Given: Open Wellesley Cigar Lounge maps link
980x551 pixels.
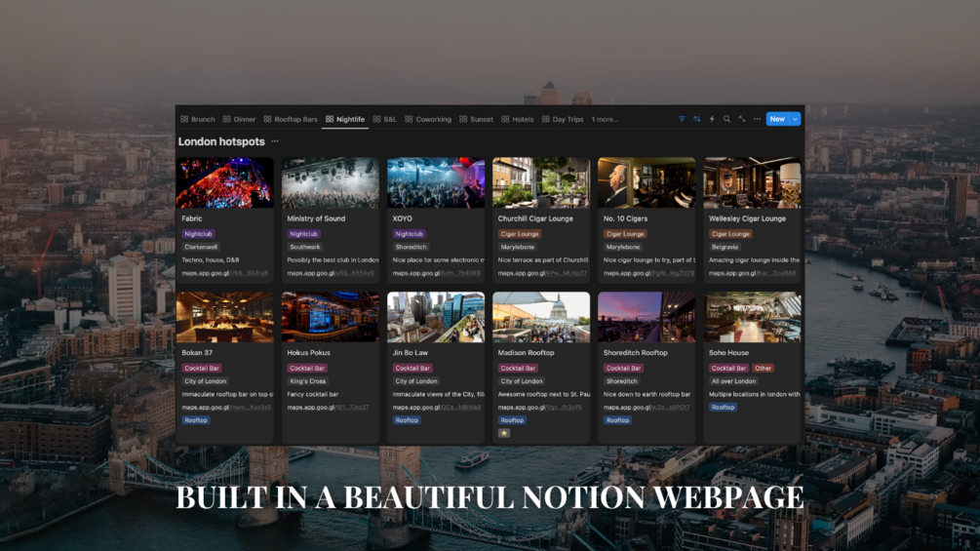Looking at the screenshot, I should point(753,273).
